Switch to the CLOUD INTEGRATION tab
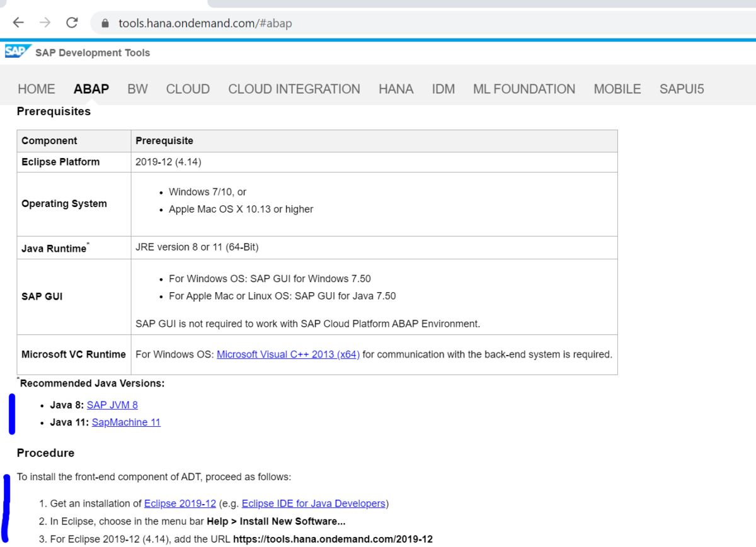 (x=294, y=89)
